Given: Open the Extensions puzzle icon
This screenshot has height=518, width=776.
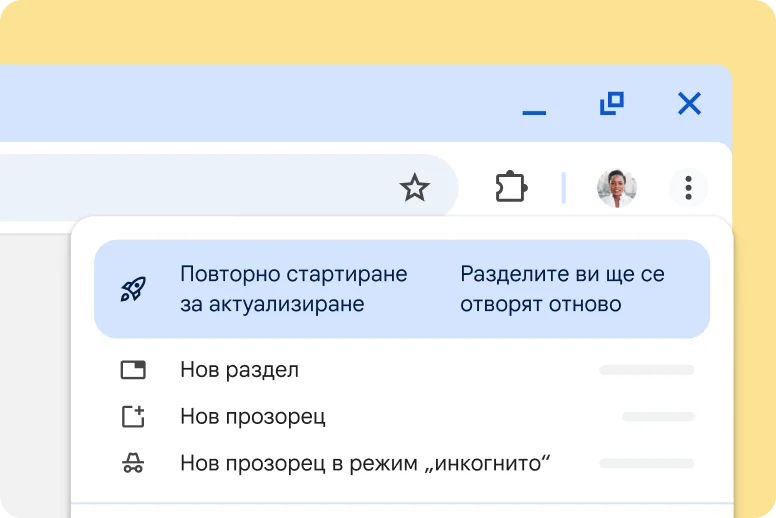Looking at the screenshot, I should coord(511,187).
